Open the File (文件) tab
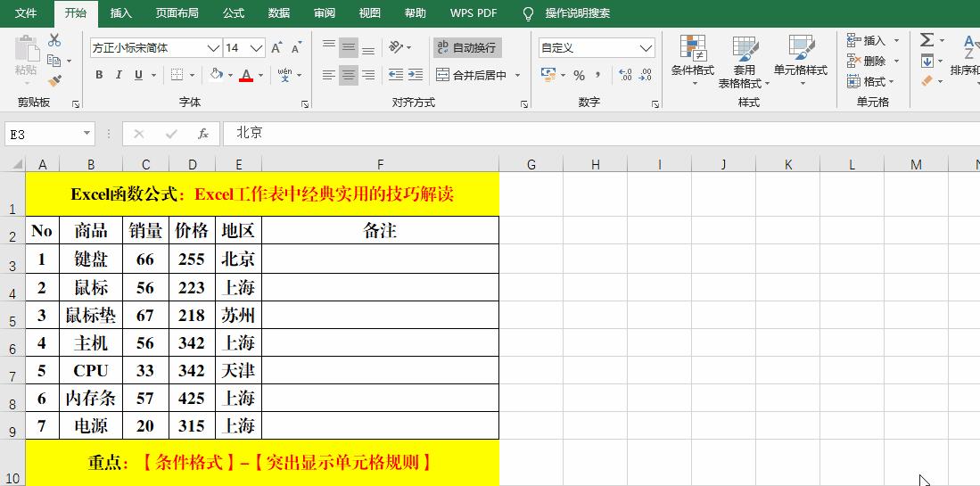Viewport: 980px width, 486px height. click(x=26, y=13)
